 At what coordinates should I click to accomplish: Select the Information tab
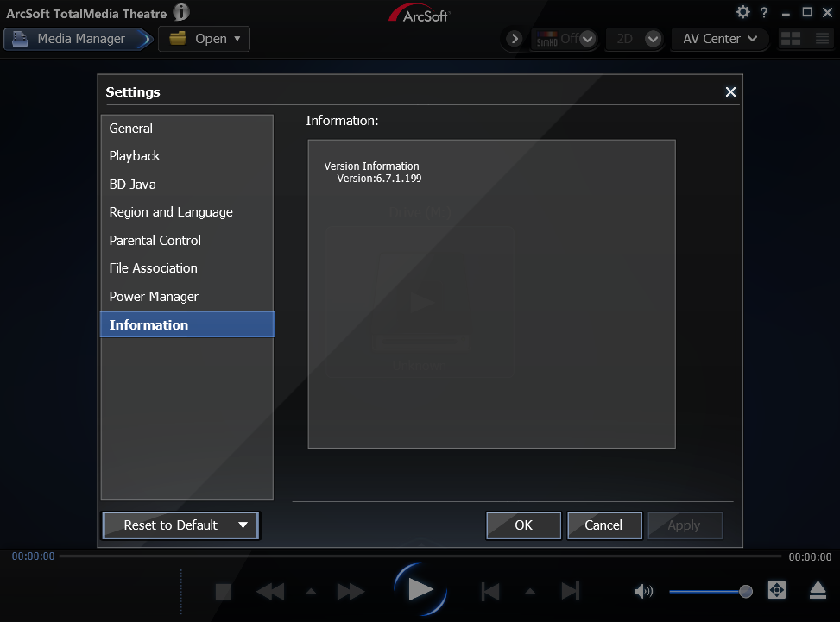(x=187, y=324)
